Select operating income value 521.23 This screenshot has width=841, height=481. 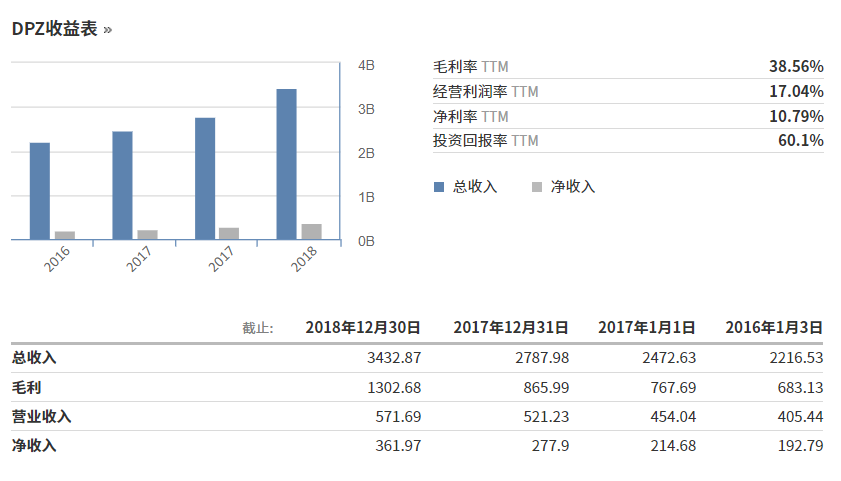click(x=546, y=416)
